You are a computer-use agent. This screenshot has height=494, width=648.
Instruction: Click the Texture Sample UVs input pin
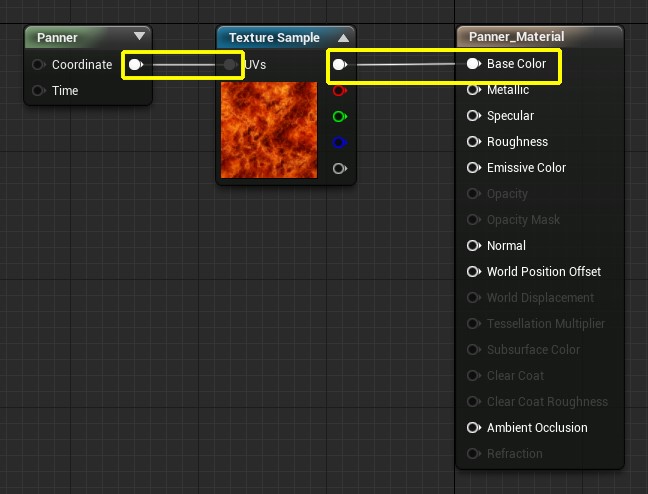230,64
